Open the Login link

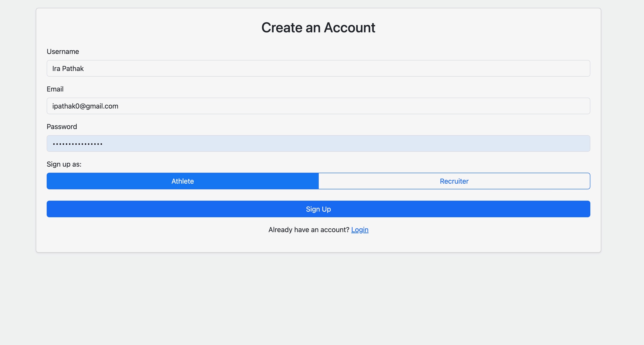click(x=360, y=230)
